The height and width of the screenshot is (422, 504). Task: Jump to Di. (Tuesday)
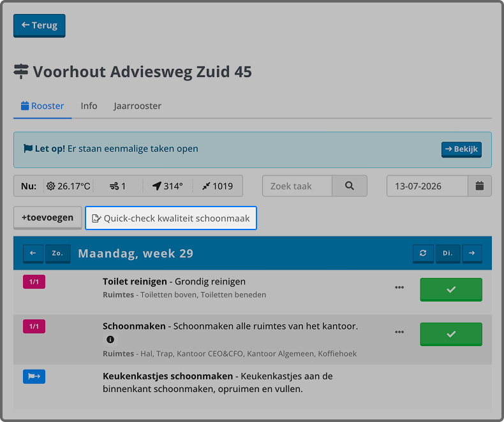click(448, 254)
